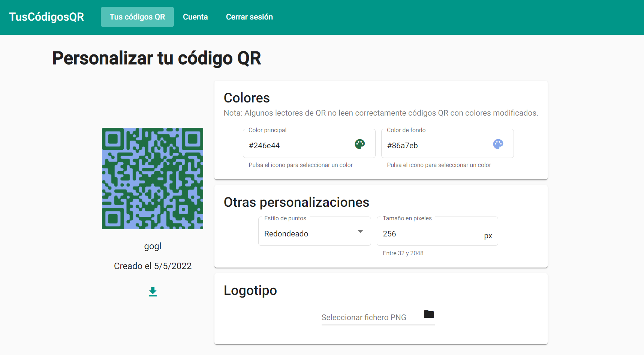
Task: Click the Logotipo section heading
Action: (x=250, y=291)
